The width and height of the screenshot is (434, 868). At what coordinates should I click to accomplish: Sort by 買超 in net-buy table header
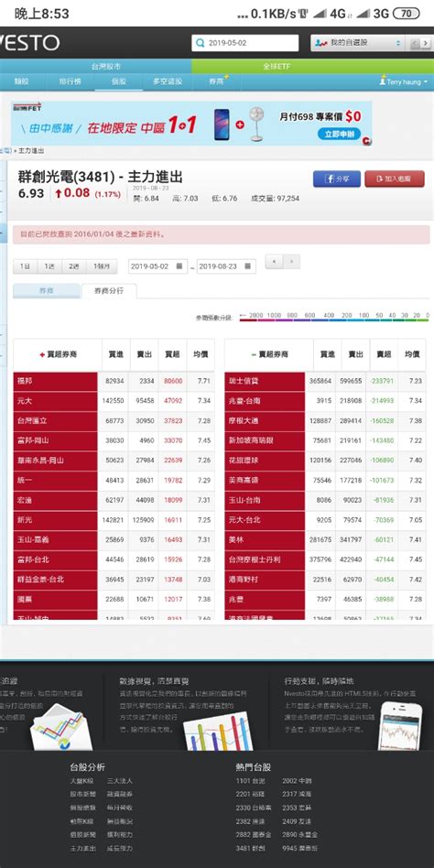pos(173,355)
